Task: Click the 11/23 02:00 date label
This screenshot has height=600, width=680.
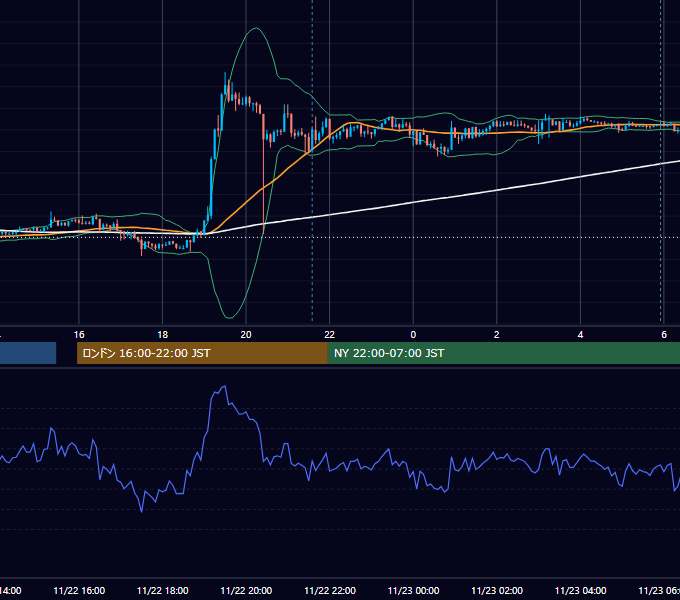Action: point(497,590)
